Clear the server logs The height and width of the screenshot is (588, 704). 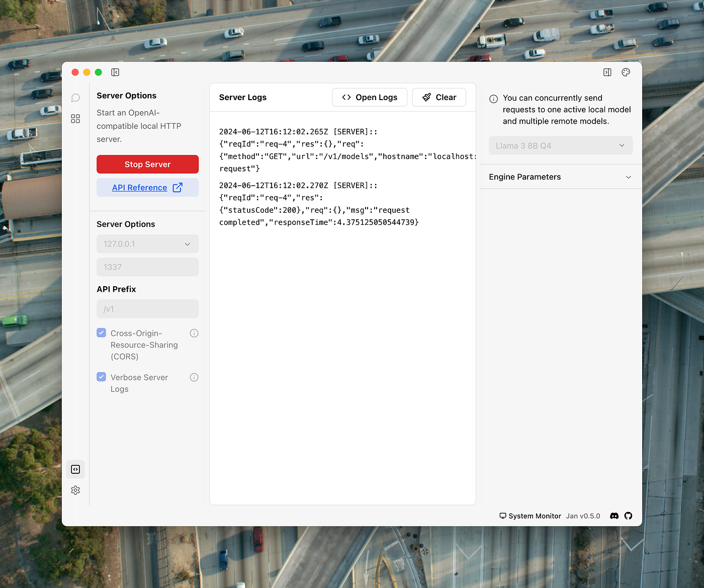[439, 98]
